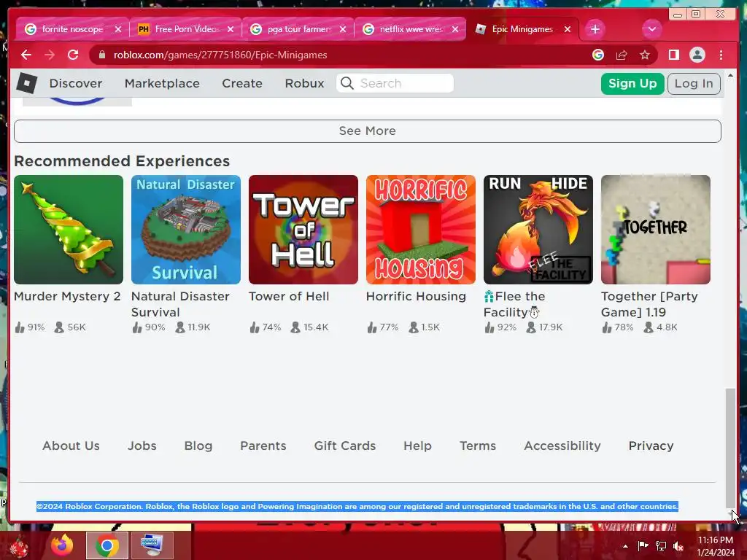Go back using browser back arrow
747x560 pixels.
click(x=26, y=55)
